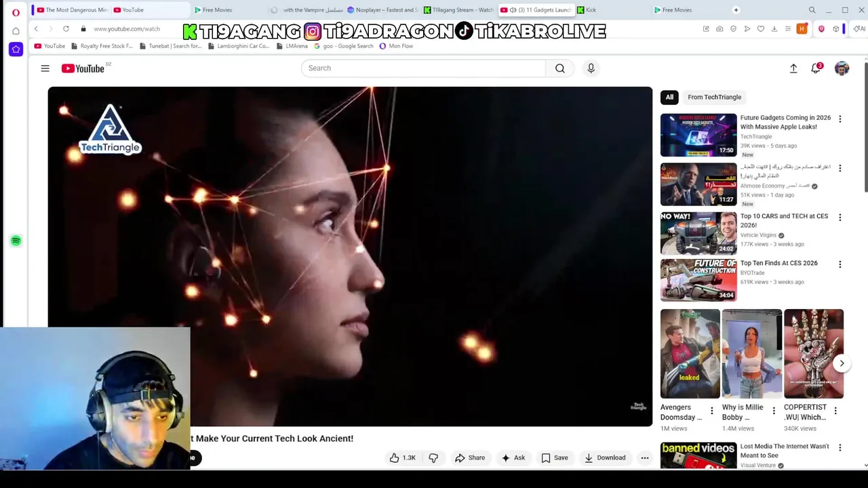Image resolution: width=868 pixels, height=488 pixels.
Task: Focus the YouTube search box
Action: click(x=423, y=68)
